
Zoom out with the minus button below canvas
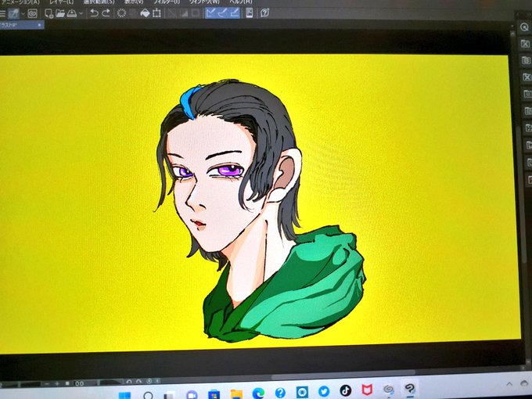pos(47,383)
